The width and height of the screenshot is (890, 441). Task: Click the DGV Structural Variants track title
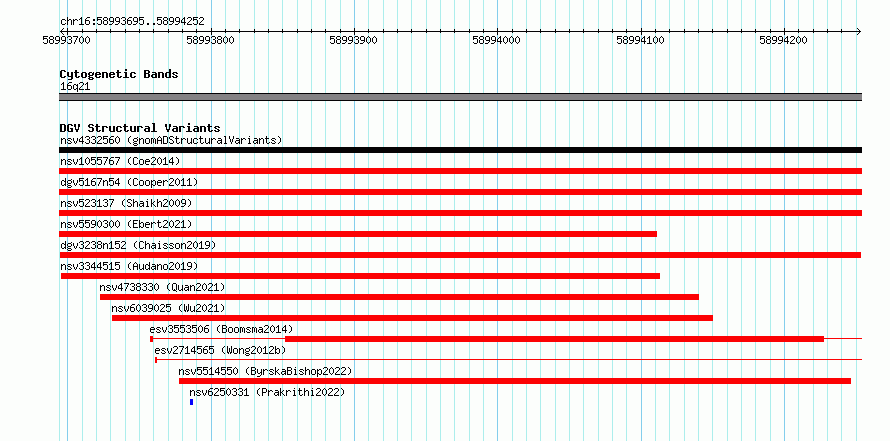pos(140,128)
